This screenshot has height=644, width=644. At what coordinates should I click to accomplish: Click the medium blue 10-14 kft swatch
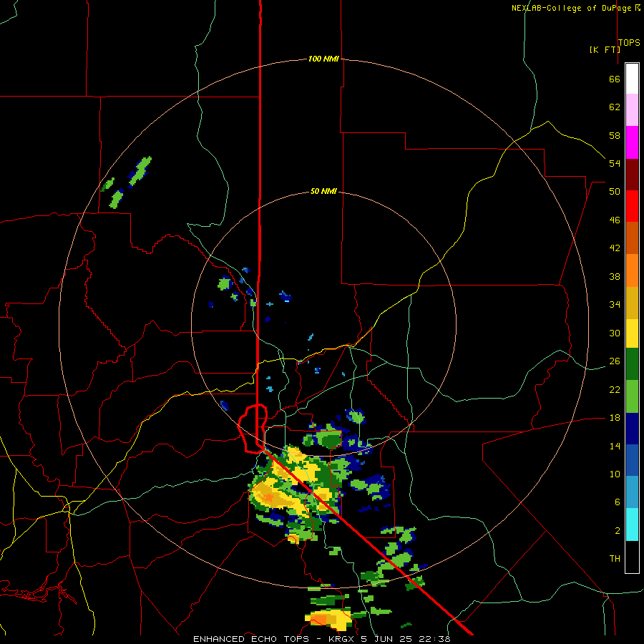(632, 460)
